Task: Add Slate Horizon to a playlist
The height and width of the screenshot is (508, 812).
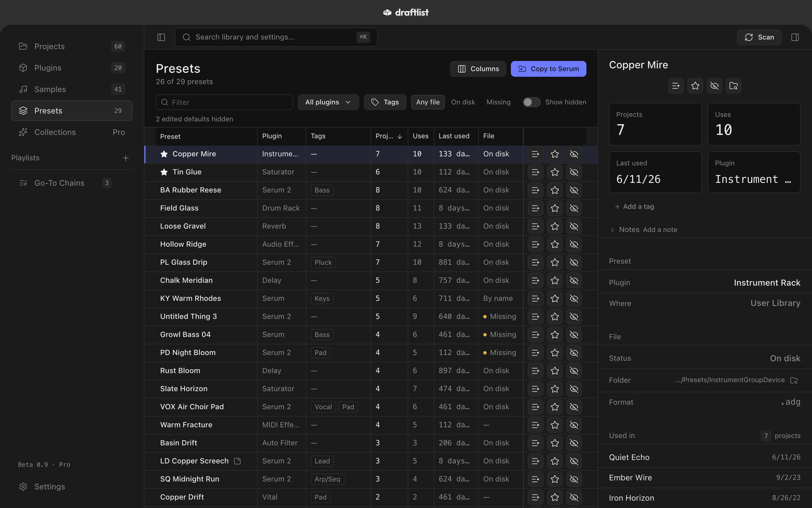Action: coord(536,389)
